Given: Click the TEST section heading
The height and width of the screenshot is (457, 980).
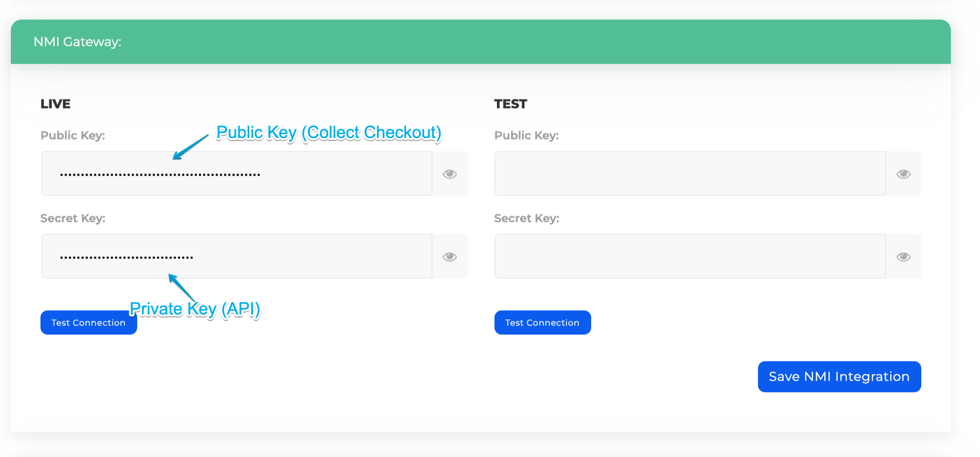Looking at the screenshot, I should tap(511, 104).
